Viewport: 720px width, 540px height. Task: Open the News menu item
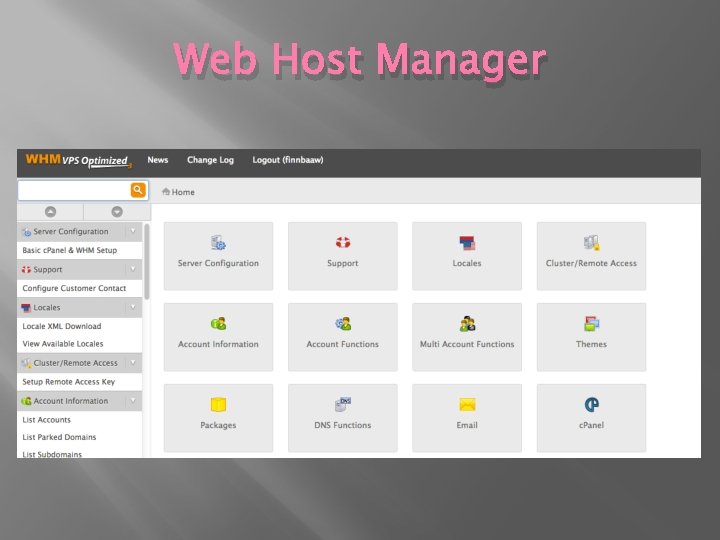(158, 160)
